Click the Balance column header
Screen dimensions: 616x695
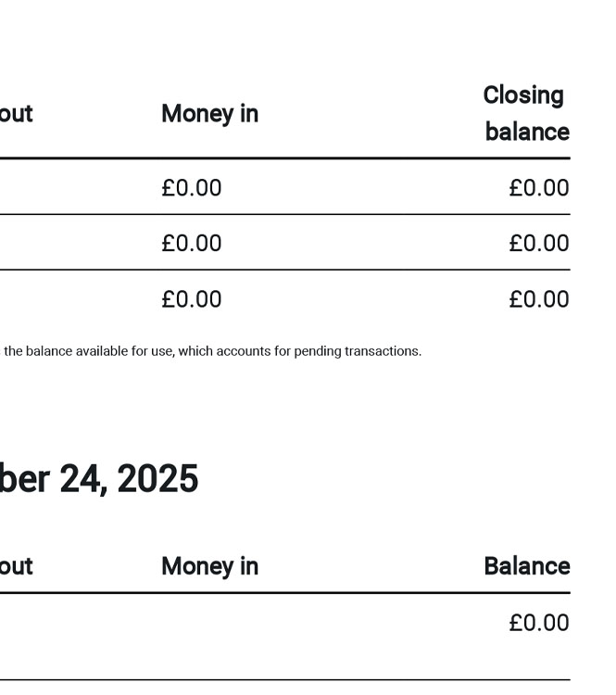click(x=526, y=566)
